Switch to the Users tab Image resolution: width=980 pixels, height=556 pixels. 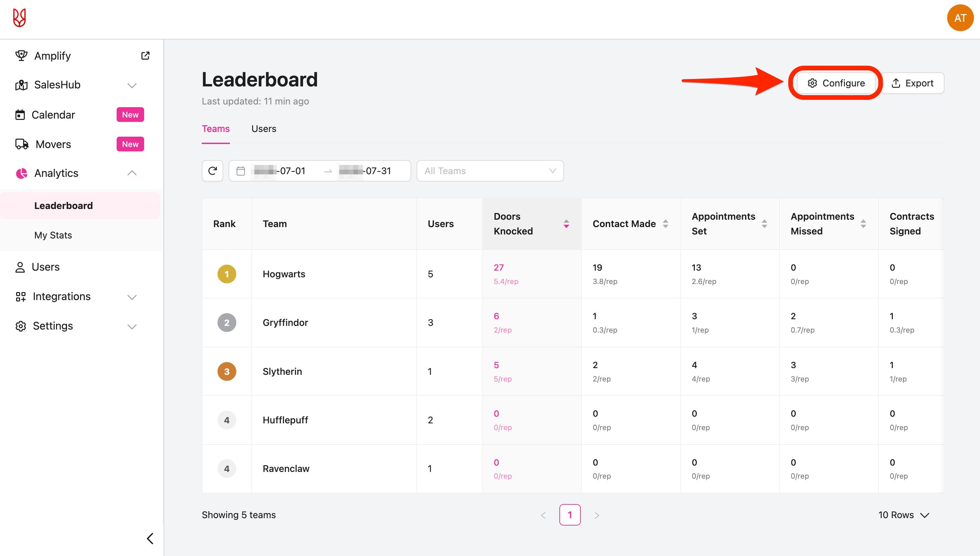(x=264, y=129)
